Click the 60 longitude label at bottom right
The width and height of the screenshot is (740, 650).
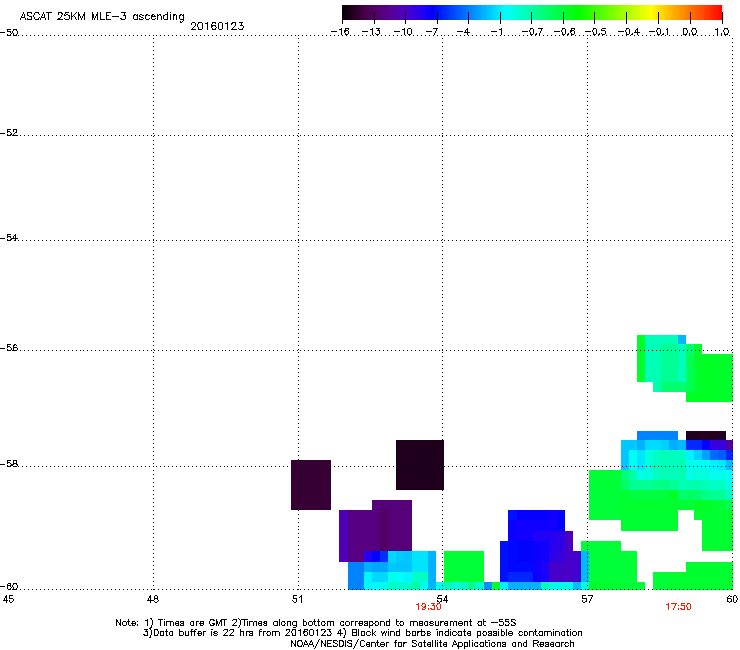(x=732, y=599)
